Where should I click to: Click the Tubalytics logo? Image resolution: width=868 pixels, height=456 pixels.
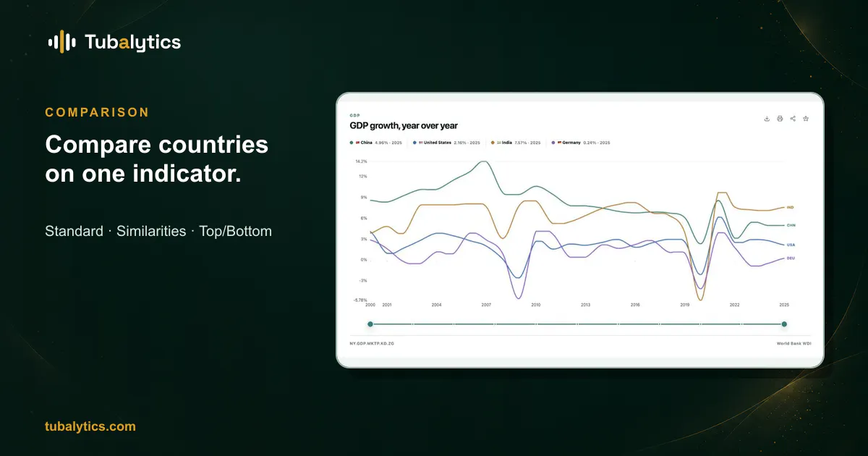pos(114,42)
